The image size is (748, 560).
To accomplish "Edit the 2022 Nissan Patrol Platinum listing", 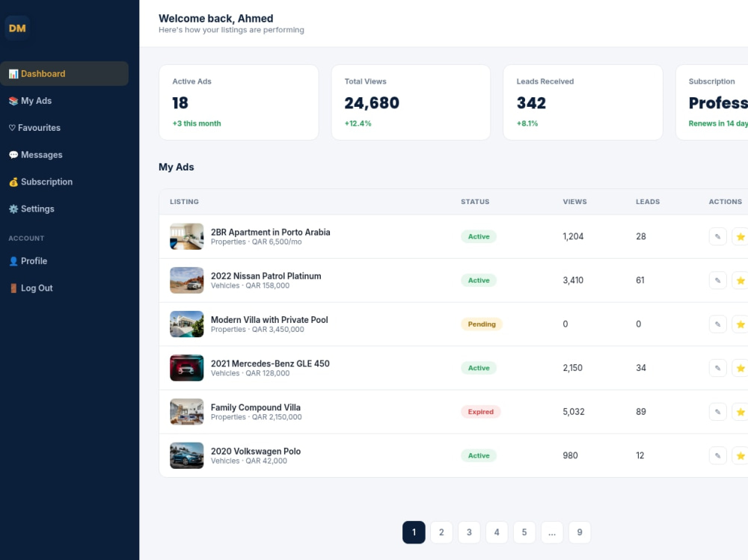I will click(717, 280).
